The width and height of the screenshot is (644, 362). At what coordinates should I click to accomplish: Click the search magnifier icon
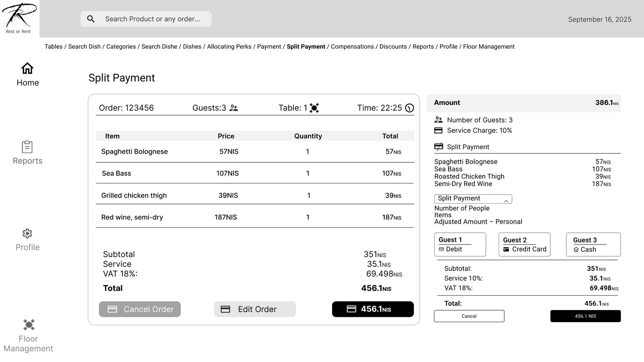tap(91, 19)
